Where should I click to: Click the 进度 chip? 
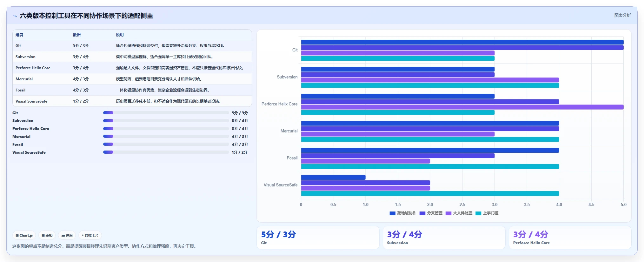67,235
